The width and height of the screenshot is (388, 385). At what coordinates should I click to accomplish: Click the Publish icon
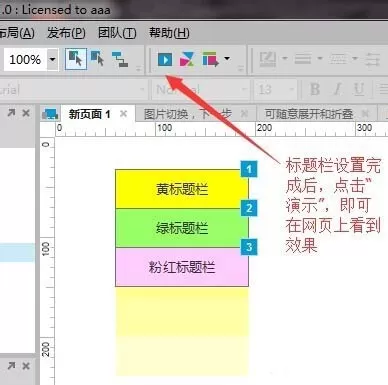pyautogui.click(x=210, y=59)
